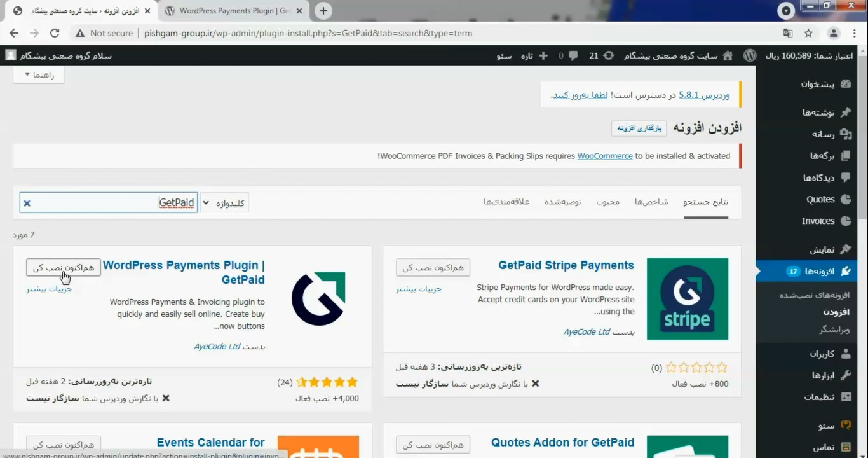Image resolution: width=868 pixels, height=458 pixels.
Task: Open the WordPress 5.8.1 version link
Action: [704, 95]
